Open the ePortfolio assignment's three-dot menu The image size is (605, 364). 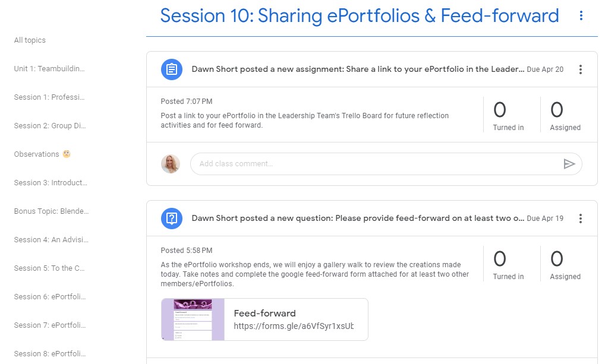pos(581,69)
